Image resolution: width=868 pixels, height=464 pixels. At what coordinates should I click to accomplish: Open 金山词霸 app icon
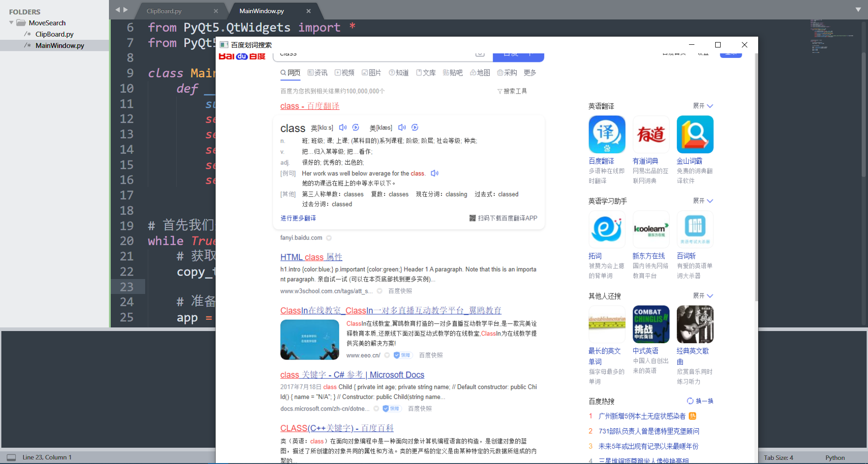[x=695, y=134]
